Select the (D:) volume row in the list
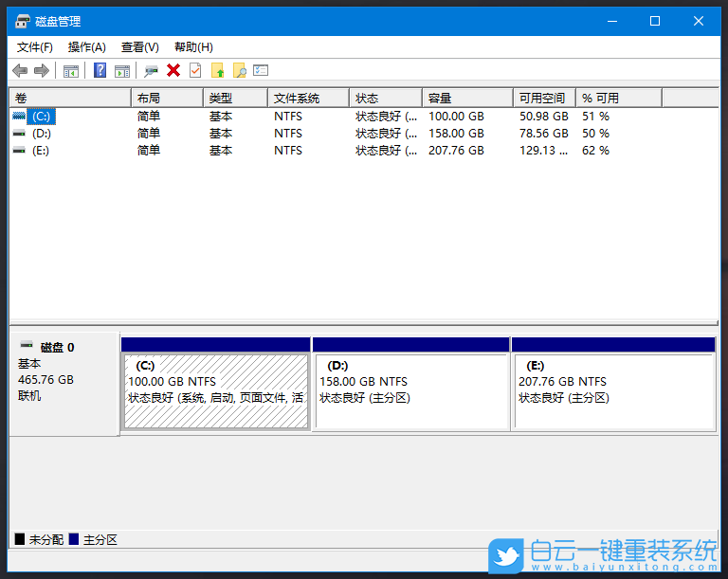This screenshot has width=728, height=579. (x=41, y=134)
